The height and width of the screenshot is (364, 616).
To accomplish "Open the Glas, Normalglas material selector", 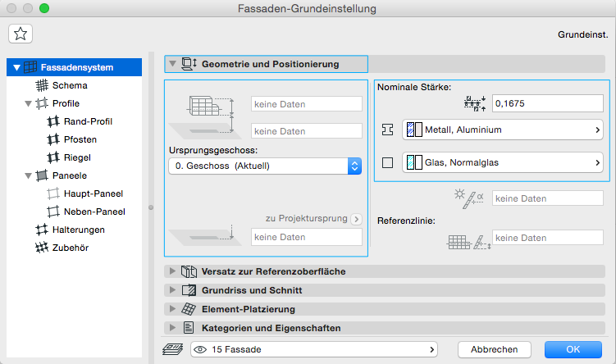I will click(502, 163).
